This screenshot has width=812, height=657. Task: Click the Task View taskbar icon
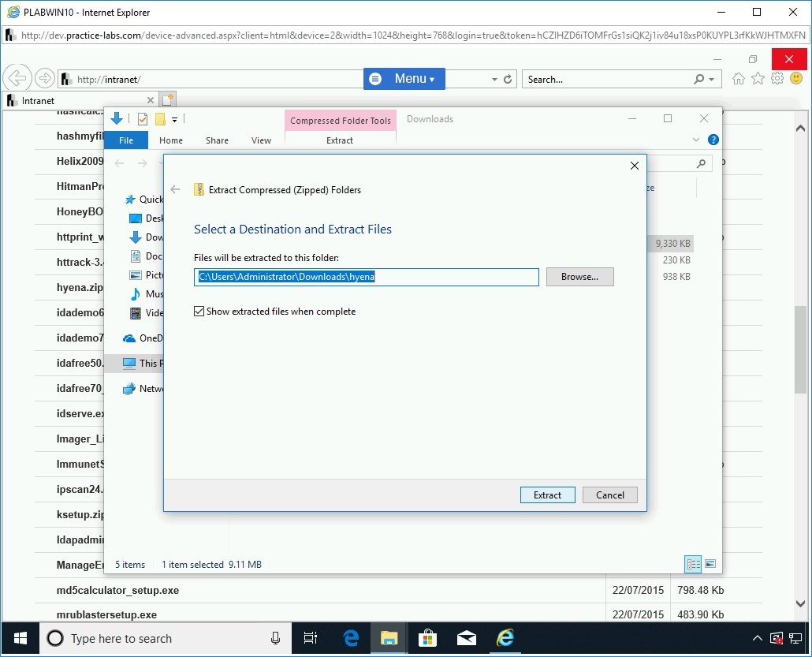[311, 638]
